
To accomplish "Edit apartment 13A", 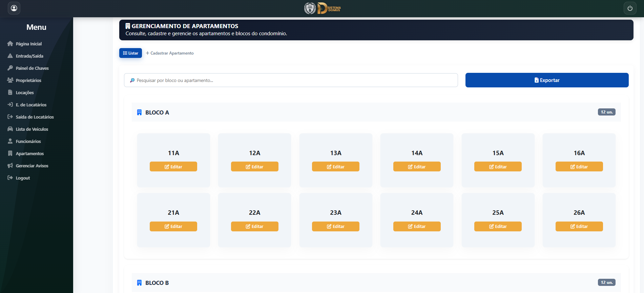I will point(336,167).
